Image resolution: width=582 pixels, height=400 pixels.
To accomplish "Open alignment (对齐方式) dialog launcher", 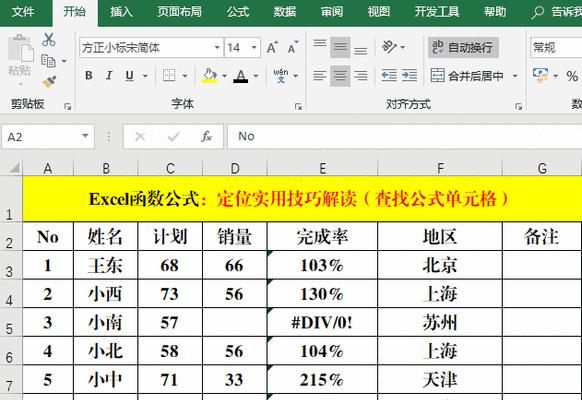I will 519,106.
